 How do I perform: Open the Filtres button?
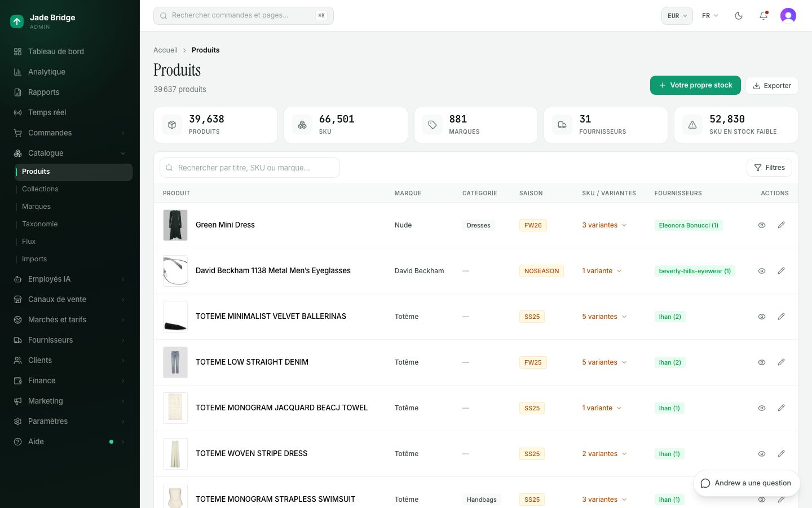click(769, 168)
